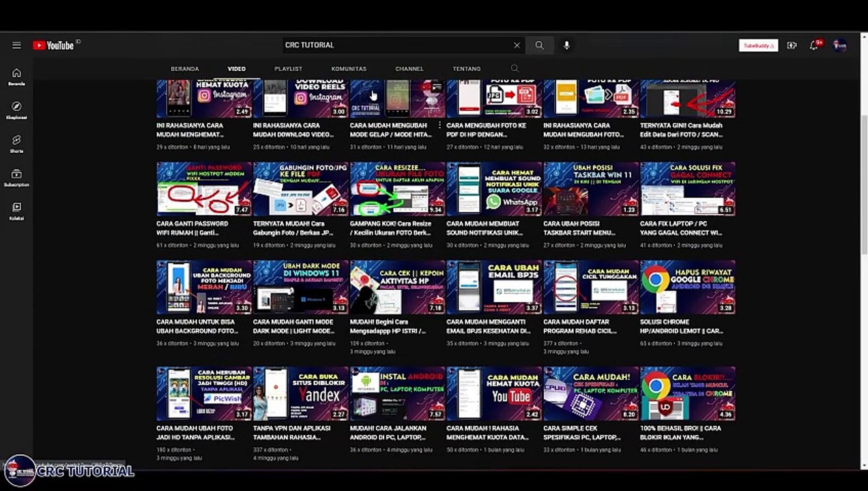The width and height of the screenshot is (868, 491).
Task: Open the TubeBuddy extension button
Action: pos(758,46)
